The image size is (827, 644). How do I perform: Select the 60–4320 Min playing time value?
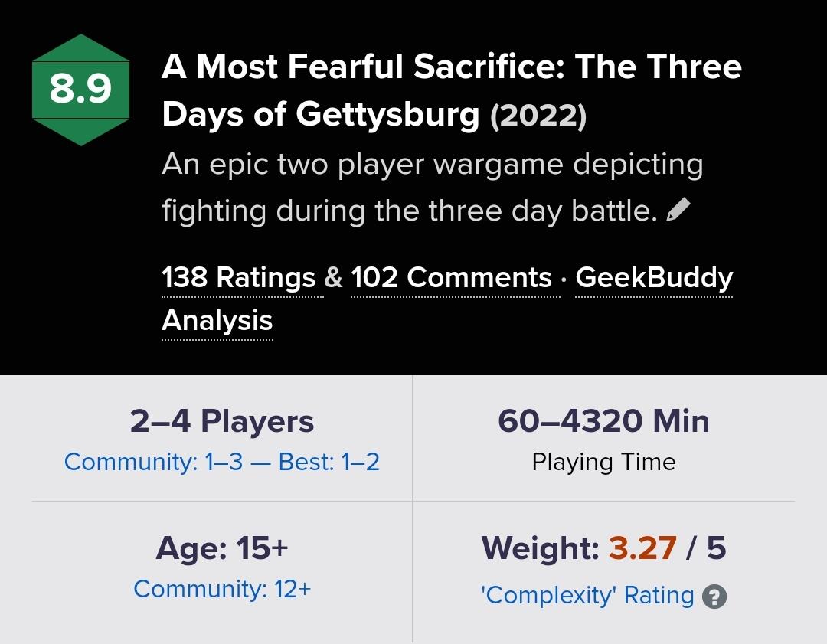(x=603, y=421)
